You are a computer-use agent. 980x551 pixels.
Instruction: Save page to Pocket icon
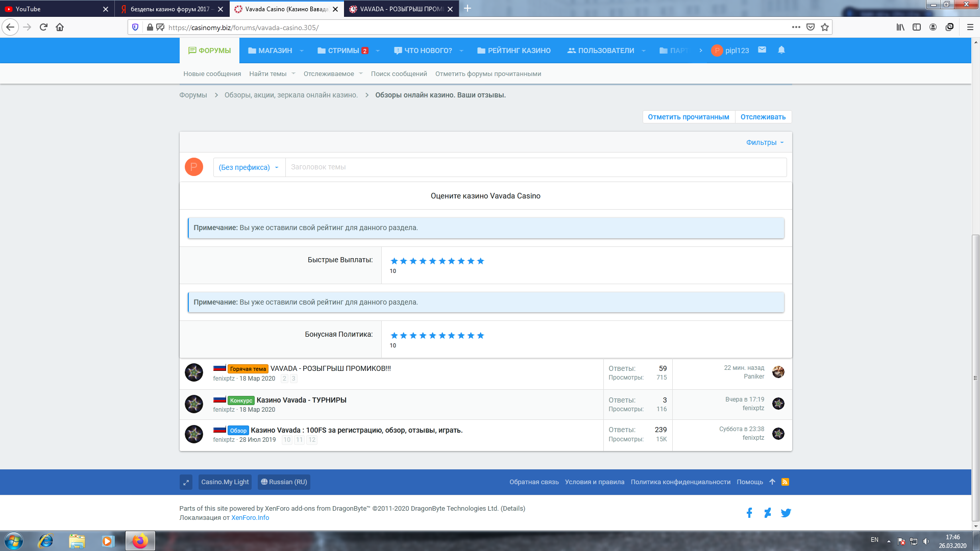(811, 27)
